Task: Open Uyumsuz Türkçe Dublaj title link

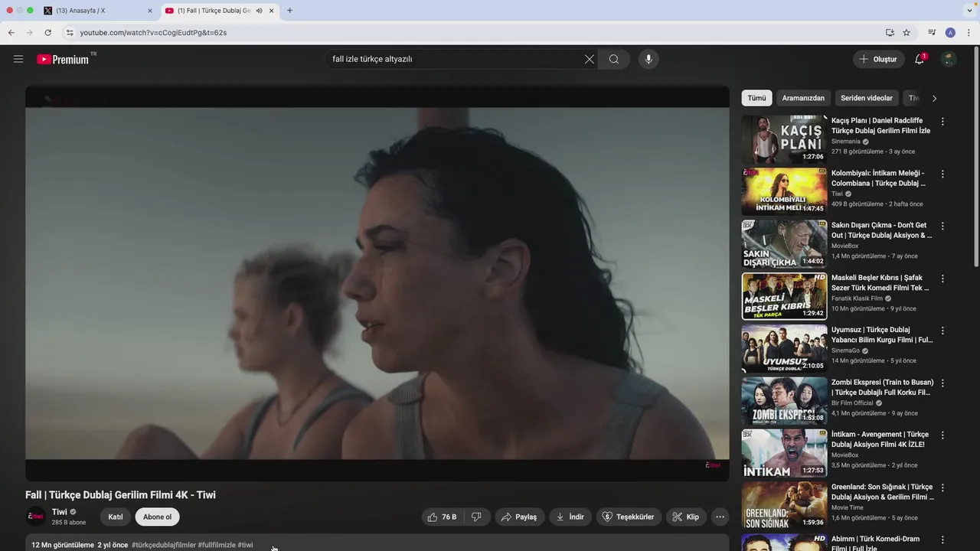Action: click(882, 334)
